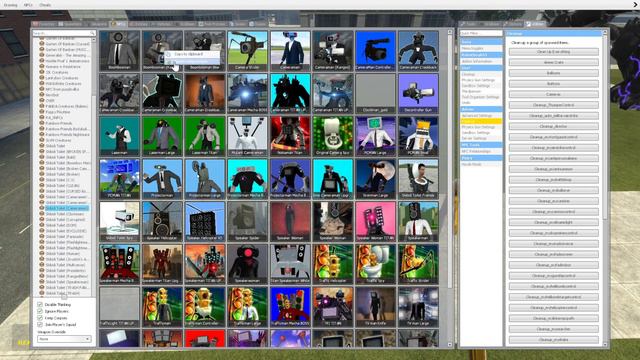Spawn the Camera Strider NPC
Image resolution: width=640 pixels, height=360 pixels.
pyautogui.click(x=247, y=51)
